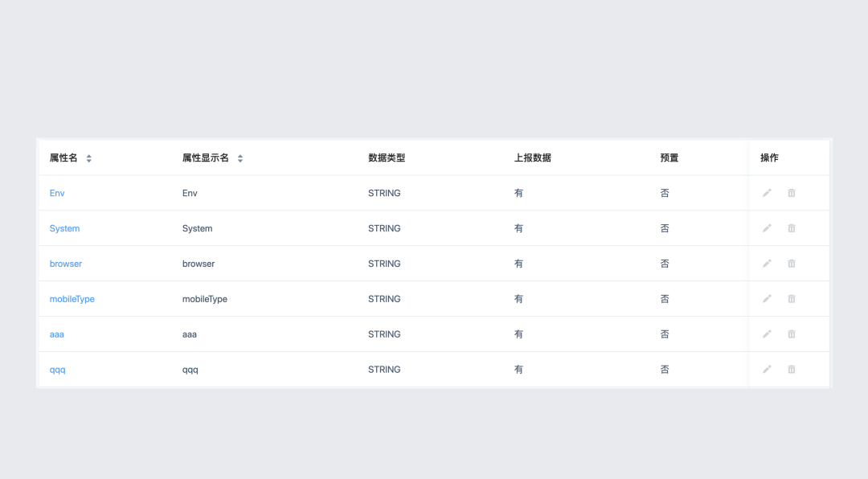Select display name cell Env

190,193
